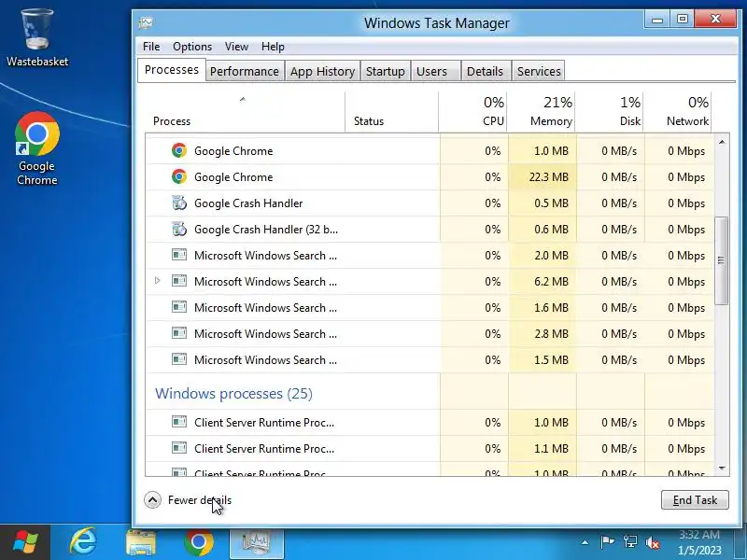The image size is (747, 560).
Task: Select the Processes tab
Action: 172,70
